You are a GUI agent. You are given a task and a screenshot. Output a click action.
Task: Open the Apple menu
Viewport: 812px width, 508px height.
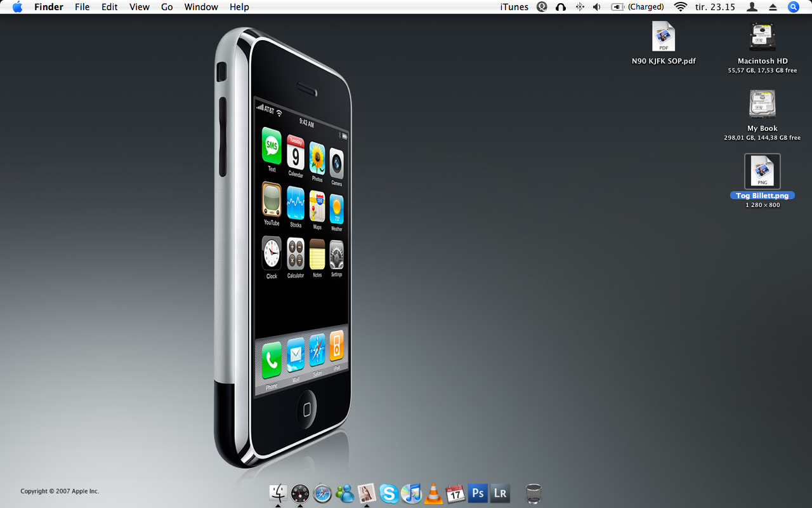17,7
